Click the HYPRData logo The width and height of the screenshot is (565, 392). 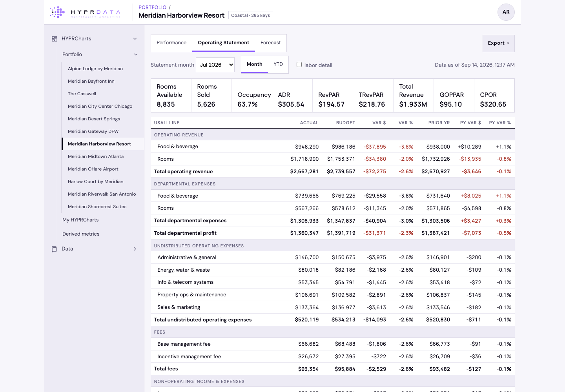[x=86, y=12]
